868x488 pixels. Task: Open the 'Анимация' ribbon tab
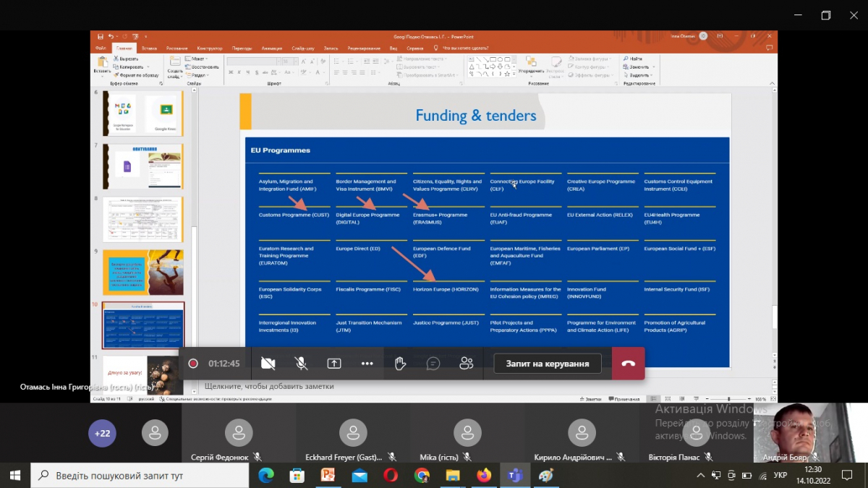272,48
